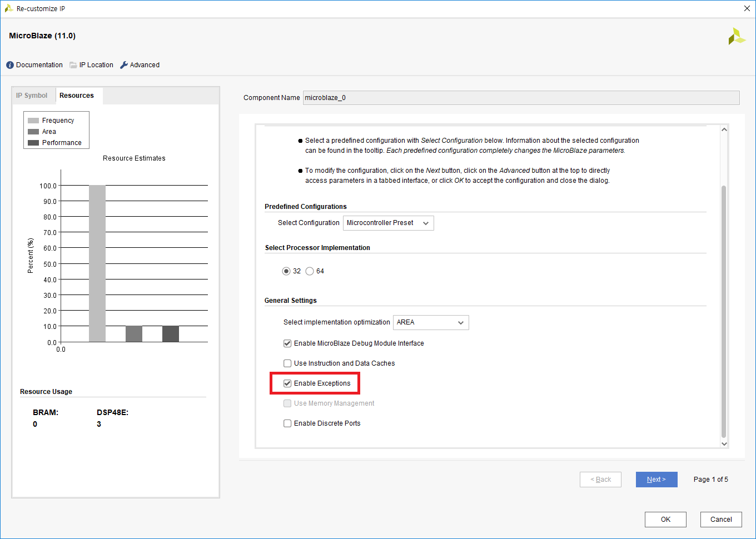756x539 pixels.
Task: Click the vertical scrollbar thumb
Action: pyautogui.click(x=724, y=312)
